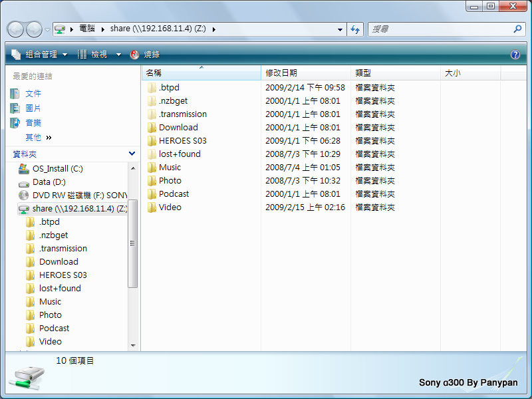
Task: Go forward using the Forward arrow button
Action: [35, 29]
